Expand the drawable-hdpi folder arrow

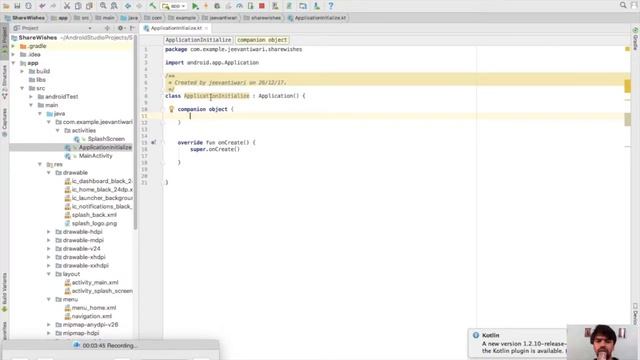pos(49,231)
